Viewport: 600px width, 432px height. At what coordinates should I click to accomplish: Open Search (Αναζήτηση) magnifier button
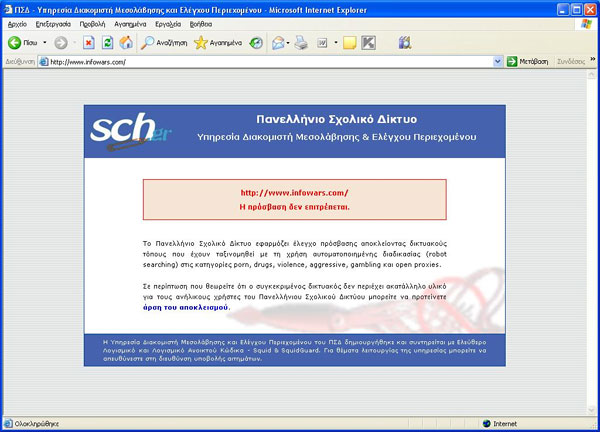coord(164,42)
